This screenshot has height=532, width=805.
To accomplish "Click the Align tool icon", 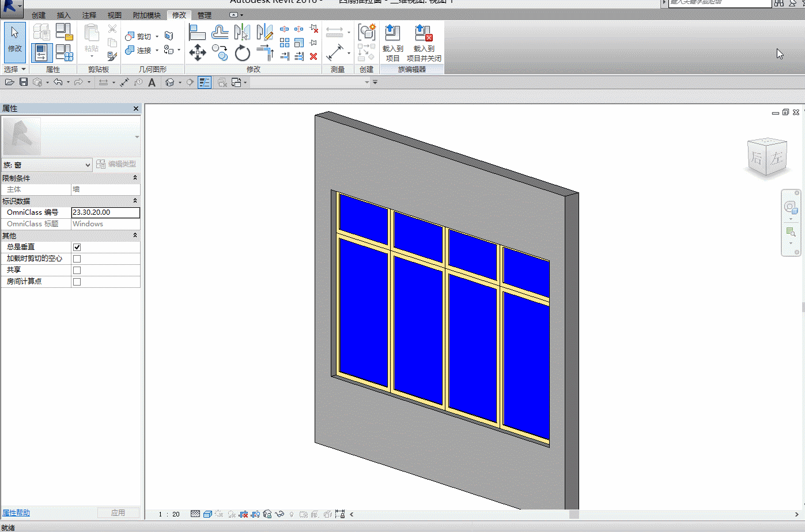I will (197, 32).
